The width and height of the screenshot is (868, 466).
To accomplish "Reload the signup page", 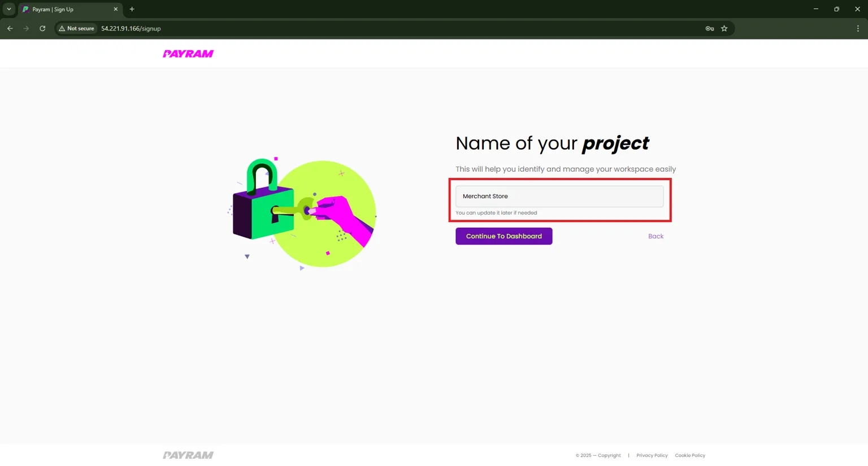I will click(x=42, y=28).
